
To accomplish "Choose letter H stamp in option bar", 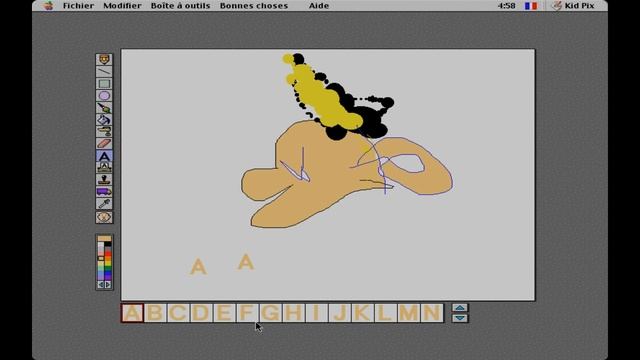I will point(293,313).
